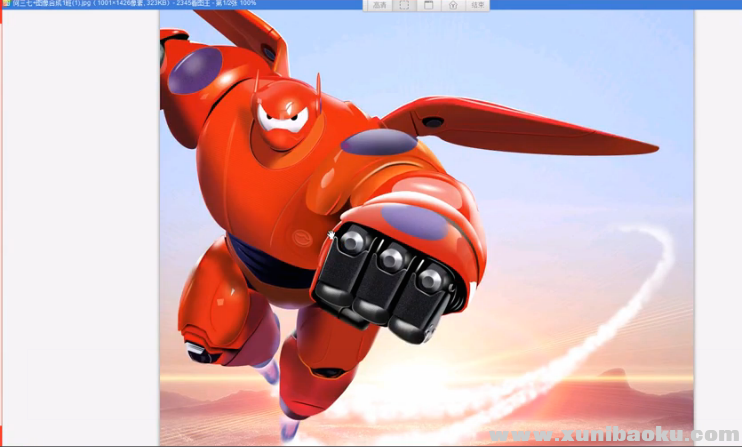742x447 pixels.
Task: Click the window capture icon in toolbar
Action: [x=429, y=5]
